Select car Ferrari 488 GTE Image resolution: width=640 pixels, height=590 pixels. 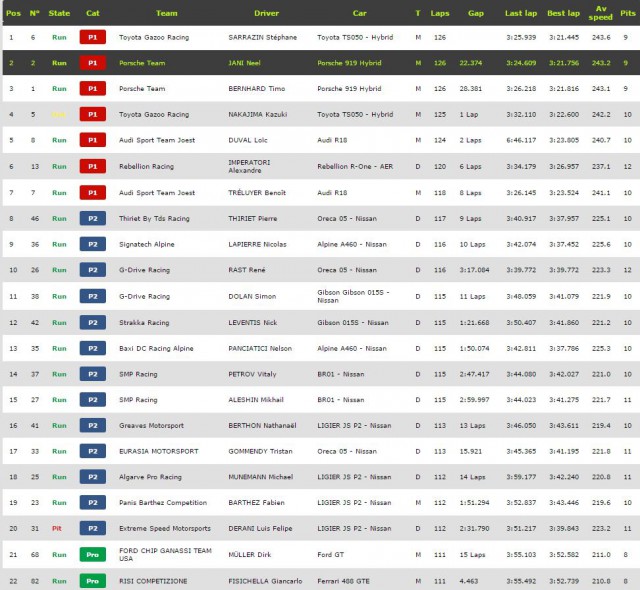pos(343,581)
